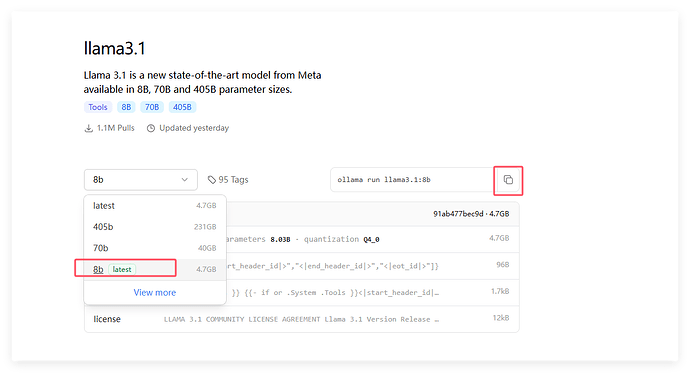Image resolution: width=690 pixels, height=373 pixels.
Task: Click the 8B tag badge
Action: click(126, 107)
